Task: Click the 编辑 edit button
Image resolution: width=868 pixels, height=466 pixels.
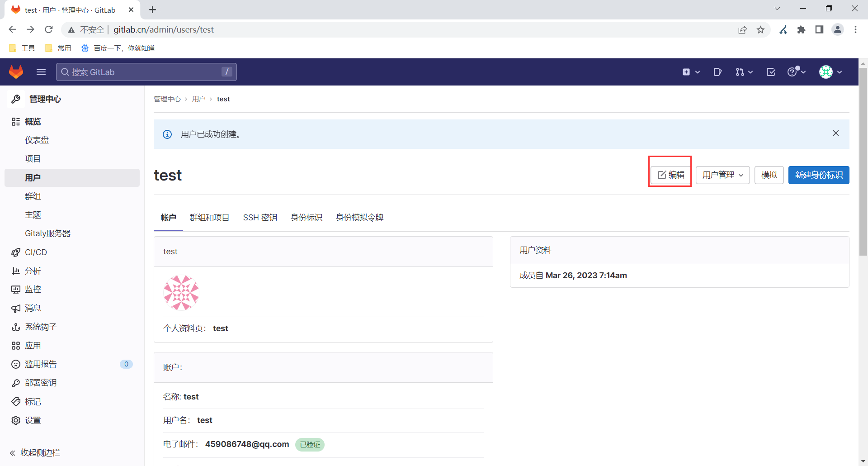Action: tap(671, 175)
